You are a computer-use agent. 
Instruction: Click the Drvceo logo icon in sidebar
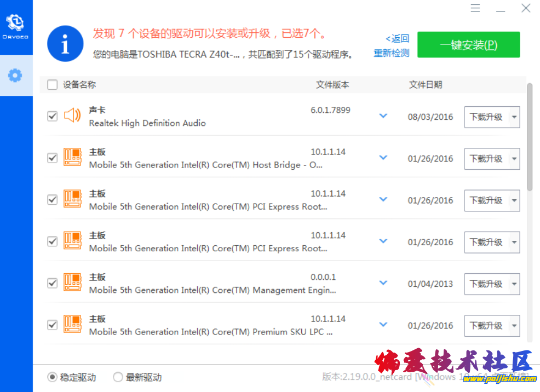pos(16,24)
